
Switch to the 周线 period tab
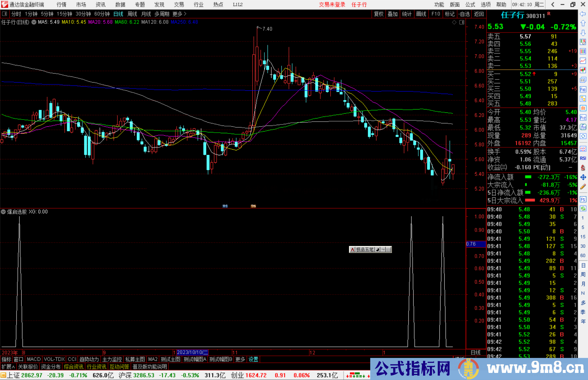click(132, 14)
